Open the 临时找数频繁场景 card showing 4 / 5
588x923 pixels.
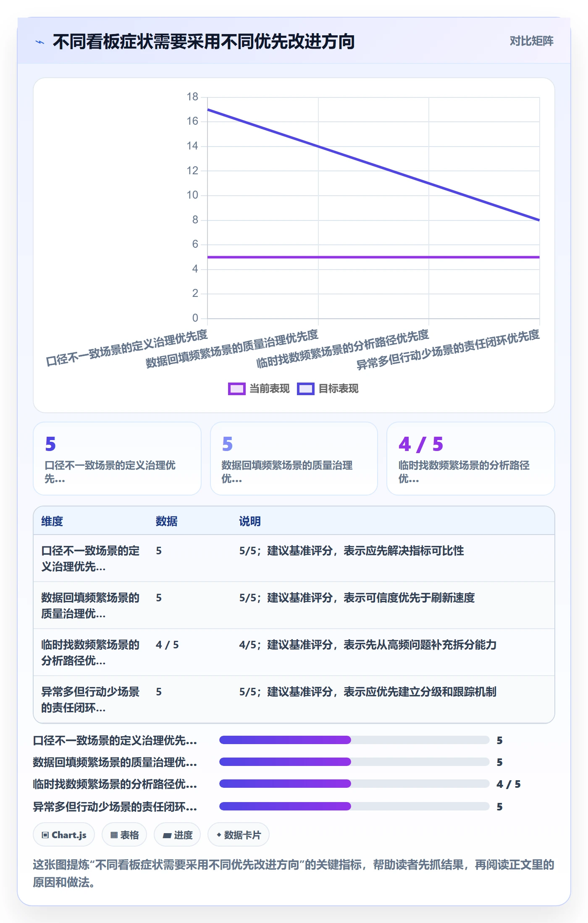click(471, 459)
